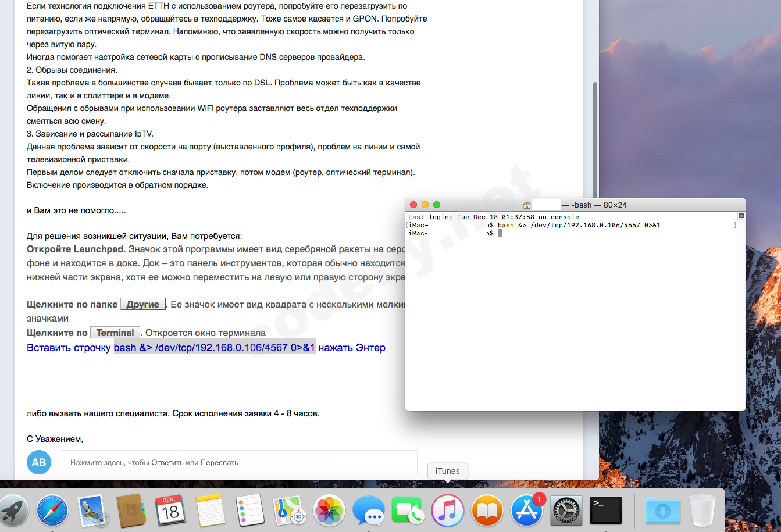Click the Переслать link to forward

(x=219, y=463)
